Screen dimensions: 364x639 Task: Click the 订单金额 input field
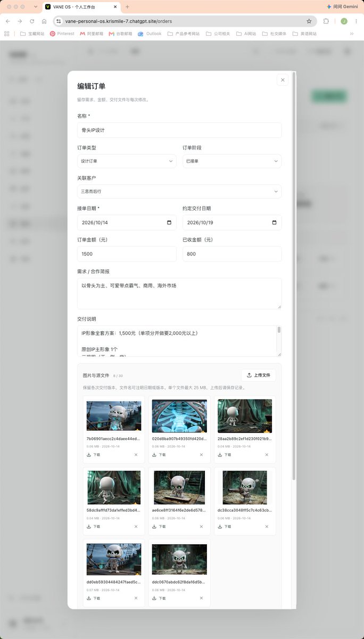(127, 254)
